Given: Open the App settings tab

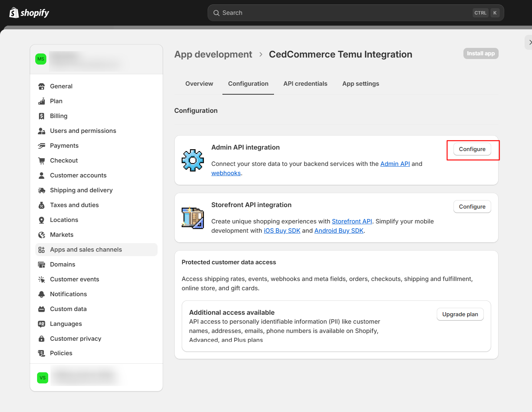Looking at the screenshot, I should tap(361, 84).
